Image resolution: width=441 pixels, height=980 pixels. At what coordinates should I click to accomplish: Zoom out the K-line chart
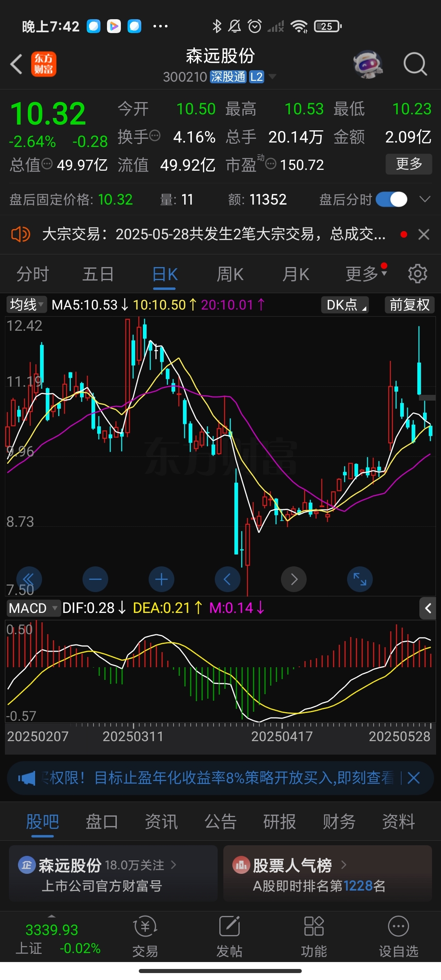(x=95, y=579)
